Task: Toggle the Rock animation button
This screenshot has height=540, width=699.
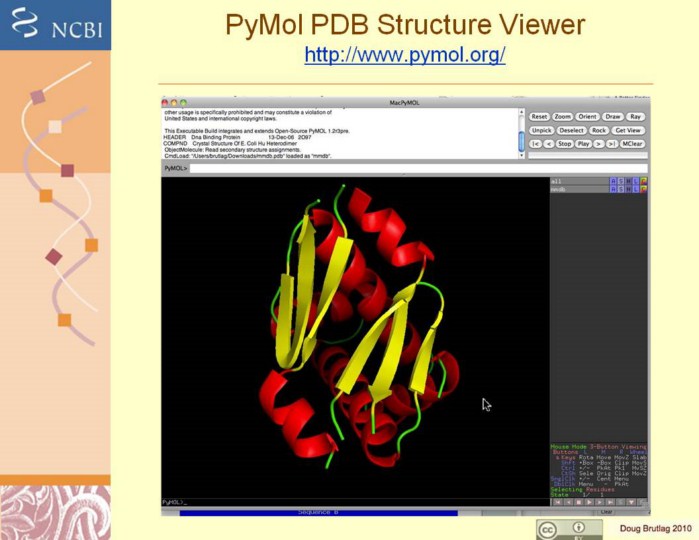Action: pos(599,130)
